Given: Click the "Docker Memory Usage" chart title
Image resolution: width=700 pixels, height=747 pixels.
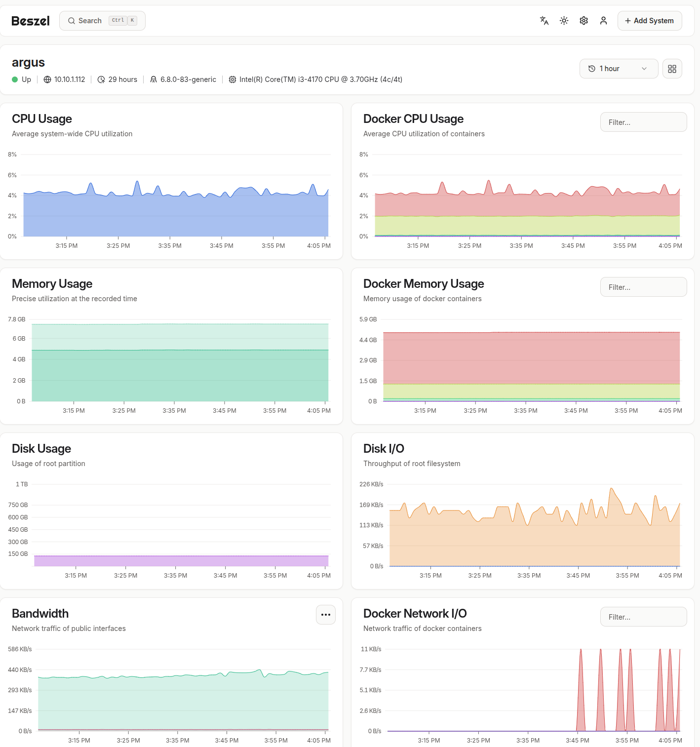Looking at the screenshot, I should pos(424,284).
